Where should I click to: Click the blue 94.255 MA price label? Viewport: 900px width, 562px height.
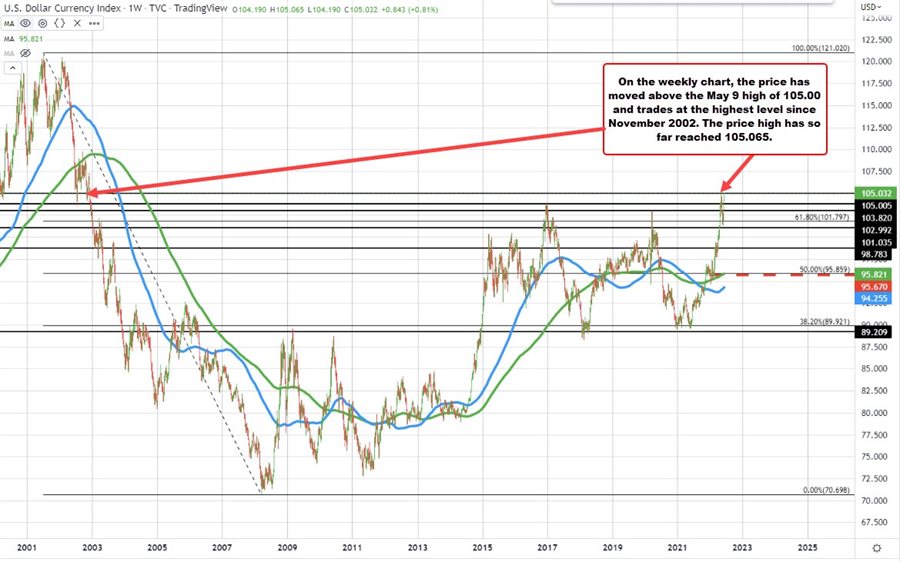pyautogui.click(x=874, y=299)
